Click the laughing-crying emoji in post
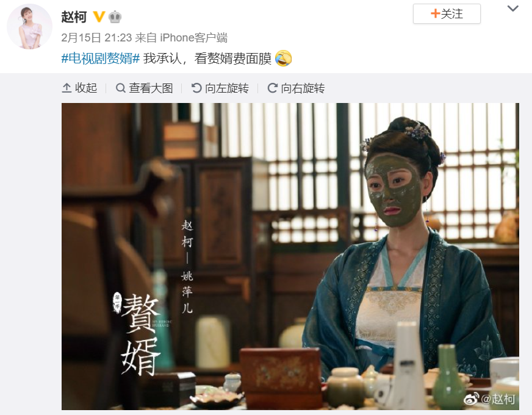This screenshot has width=532, height=415. tap(283, 59)
